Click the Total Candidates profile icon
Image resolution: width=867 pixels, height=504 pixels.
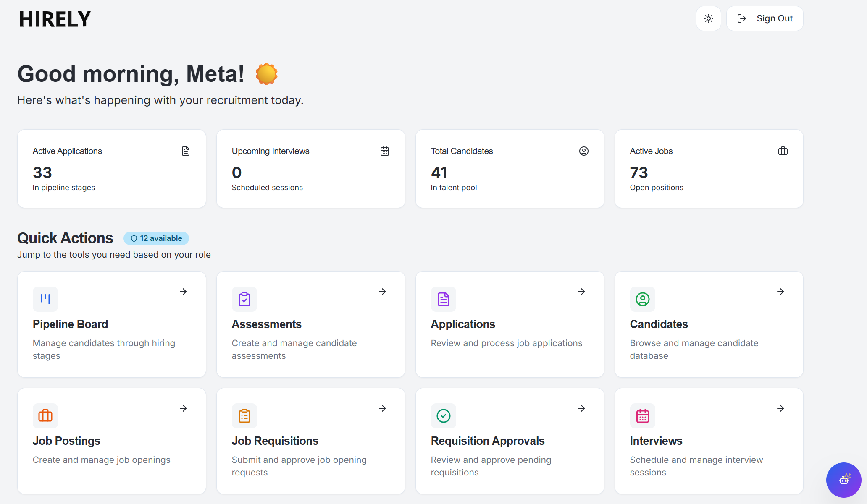[584, 151]
